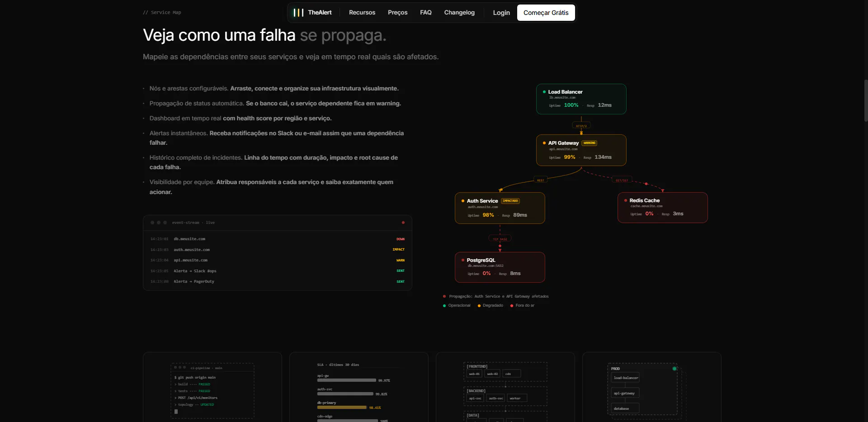Click the api.meusite.com event row
Viewport: 868px width, 422px height.
(x=278, y=260)
